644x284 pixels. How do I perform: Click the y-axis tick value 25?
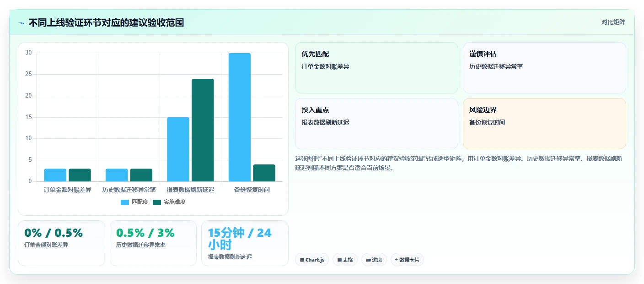click(28, 74)
